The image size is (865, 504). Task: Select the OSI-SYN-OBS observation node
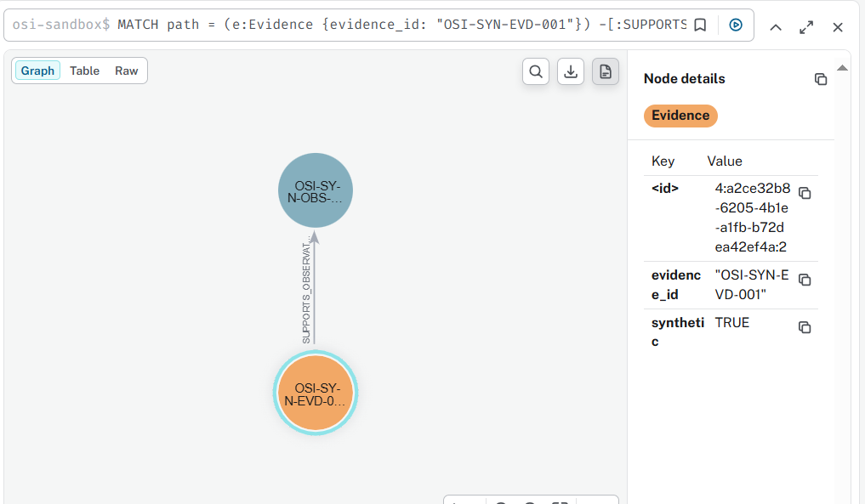(316, 190)
